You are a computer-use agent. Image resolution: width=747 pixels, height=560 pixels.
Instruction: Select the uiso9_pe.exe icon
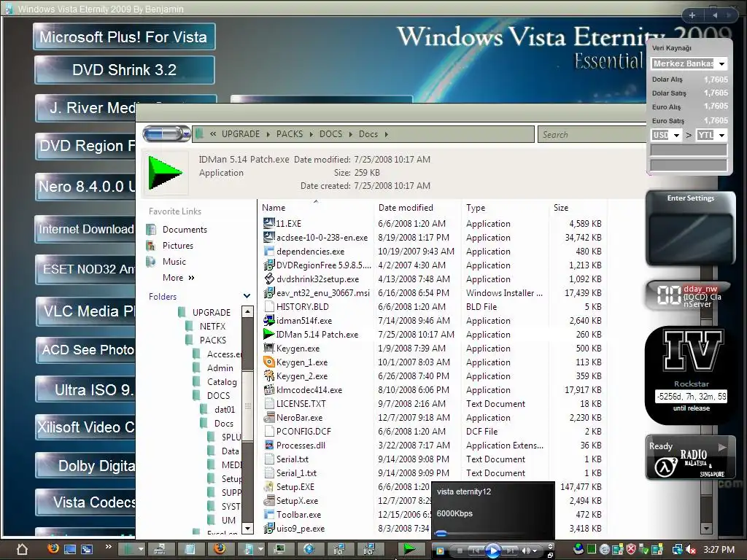coord(268,528)
